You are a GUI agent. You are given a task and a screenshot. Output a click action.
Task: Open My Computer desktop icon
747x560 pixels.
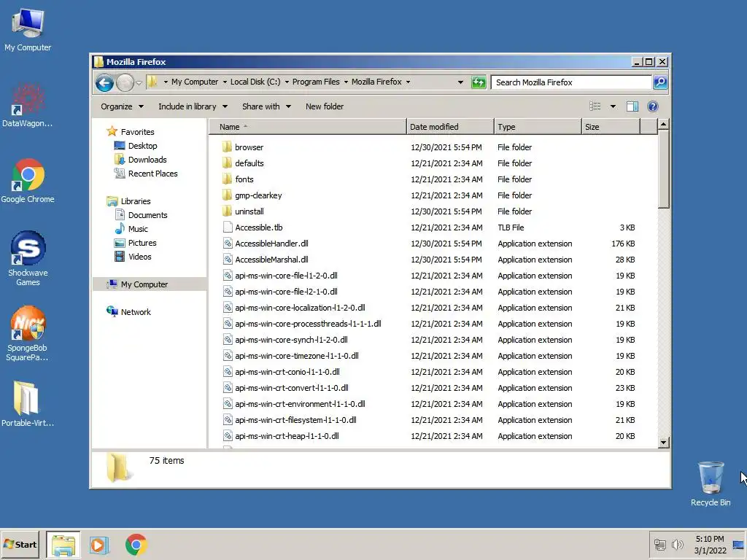point(28,29)
